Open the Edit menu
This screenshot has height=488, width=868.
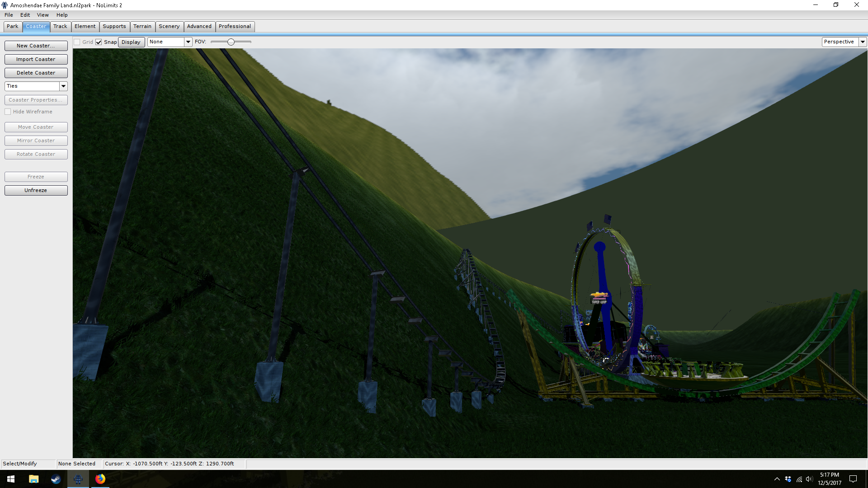[25, 15]
